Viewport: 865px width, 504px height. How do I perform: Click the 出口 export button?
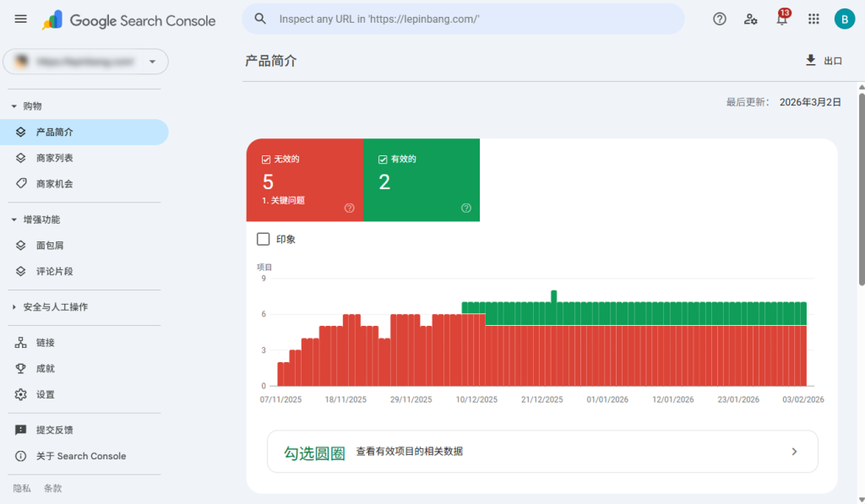(x=824, y=61)
